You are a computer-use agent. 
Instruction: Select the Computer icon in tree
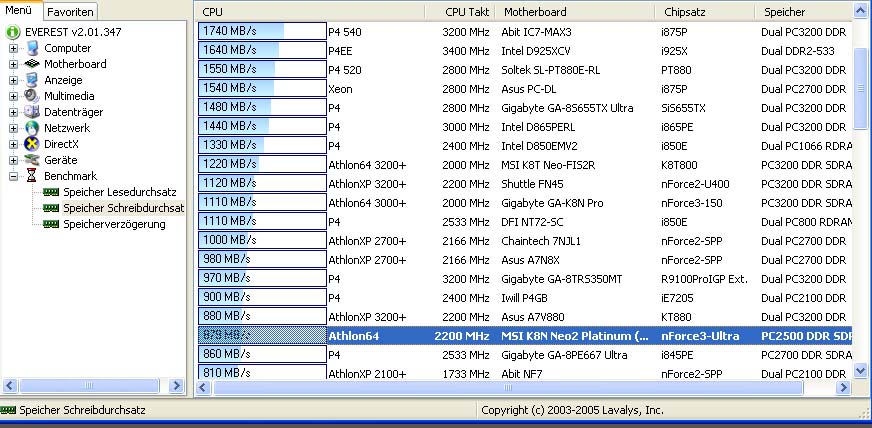pos(33,48)
